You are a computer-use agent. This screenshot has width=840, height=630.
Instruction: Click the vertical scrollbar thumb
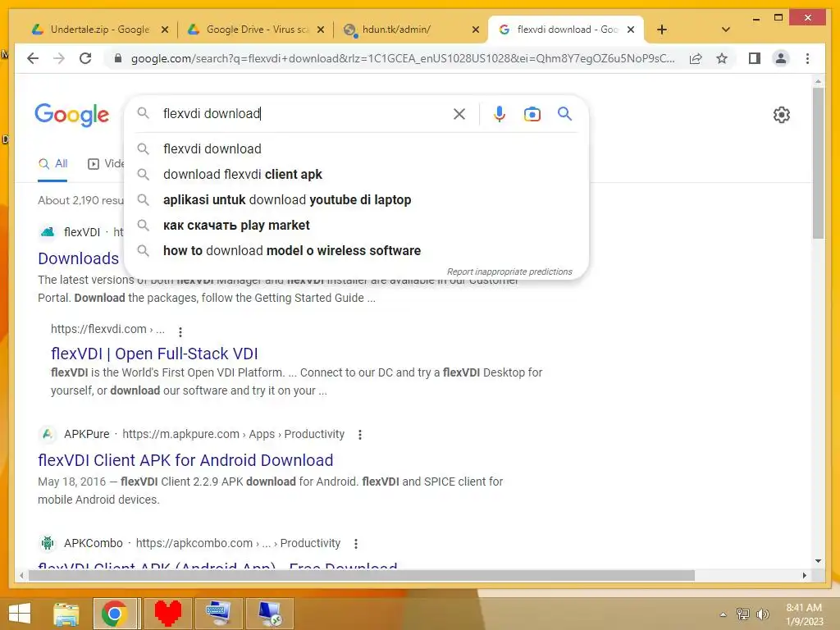[x=818, y=163]
